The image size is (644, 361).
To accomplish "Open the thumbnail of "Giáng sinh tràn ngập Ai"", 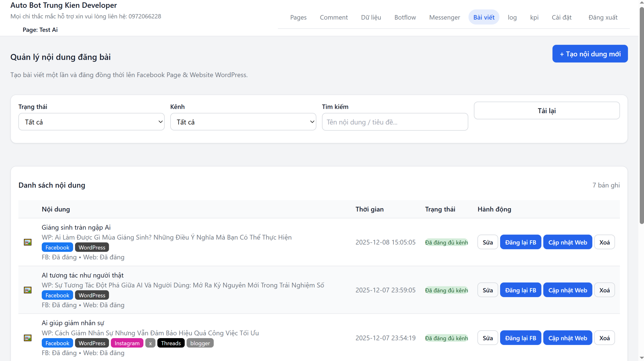I will [27, 242].
